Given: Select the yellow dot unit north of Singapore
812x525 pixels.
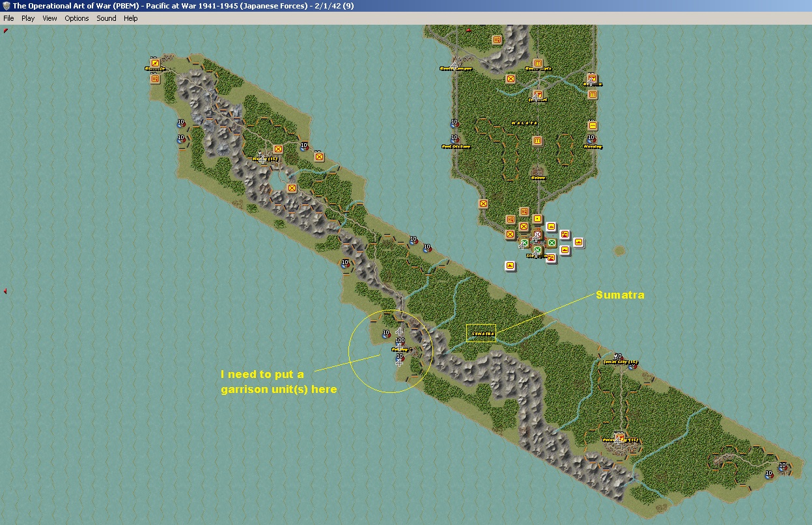Looking at the screenshot, I should click(x=538, y=219).
